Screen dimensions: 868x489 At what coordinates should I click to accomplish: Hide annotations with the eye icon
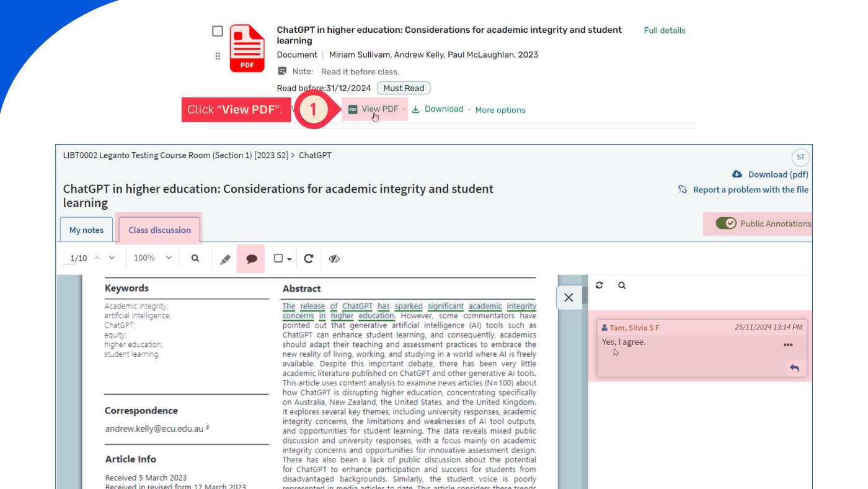(334, 258)
